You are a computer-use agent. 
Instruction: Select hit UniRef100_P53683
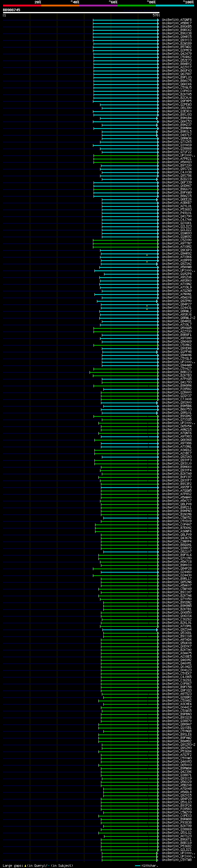tap(177, 210)
